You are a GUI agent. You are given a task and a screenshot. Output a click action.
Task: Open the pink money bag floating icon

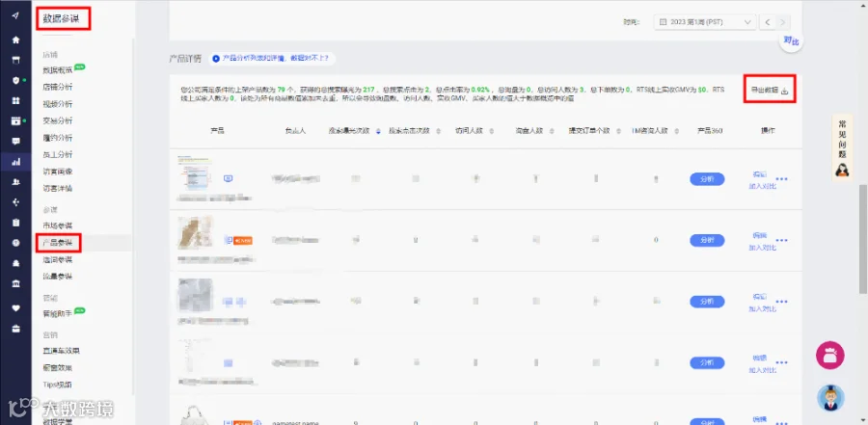[x=829, y=356]
